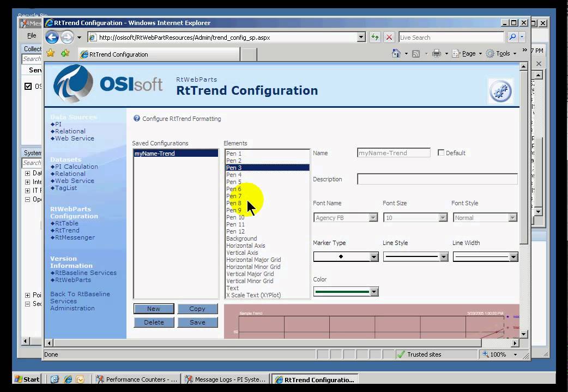Refresh the page with the green arrows icon
Viewport: 568px width, 392px height.
[375, 37]
